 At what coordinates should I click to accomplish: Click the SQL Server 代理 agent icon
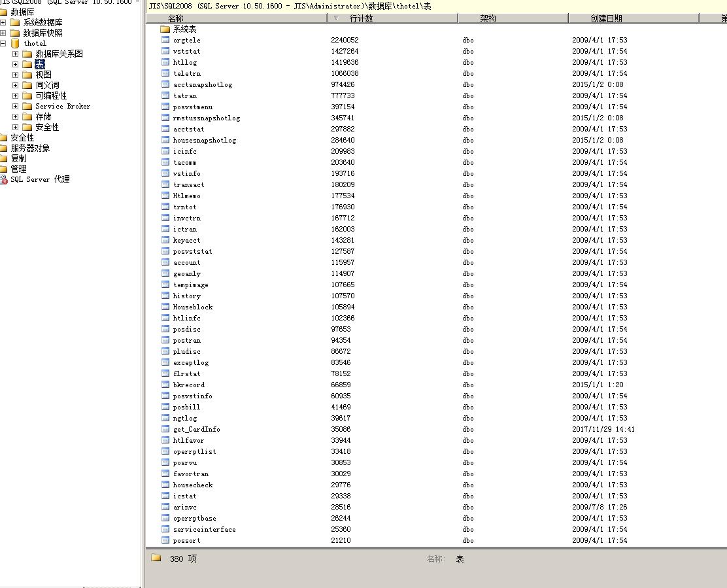tap(4, 179)
